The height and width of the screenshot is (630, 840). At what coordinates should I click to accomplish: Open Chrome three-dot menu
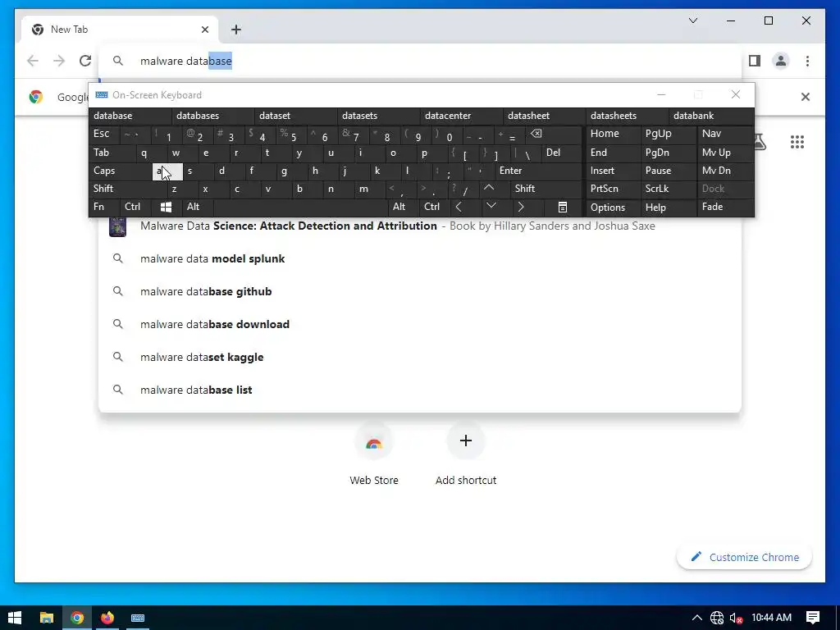point(807,61)
